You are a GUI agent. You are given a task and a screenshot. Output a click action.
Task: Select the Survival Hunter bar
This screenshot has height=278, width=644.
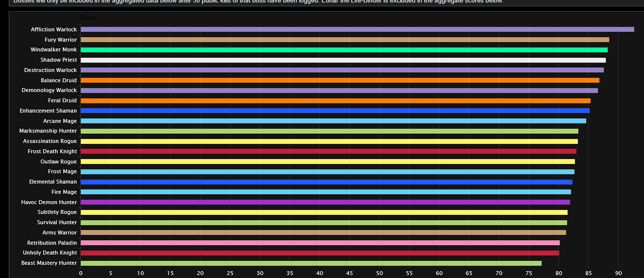click(324, 223)
